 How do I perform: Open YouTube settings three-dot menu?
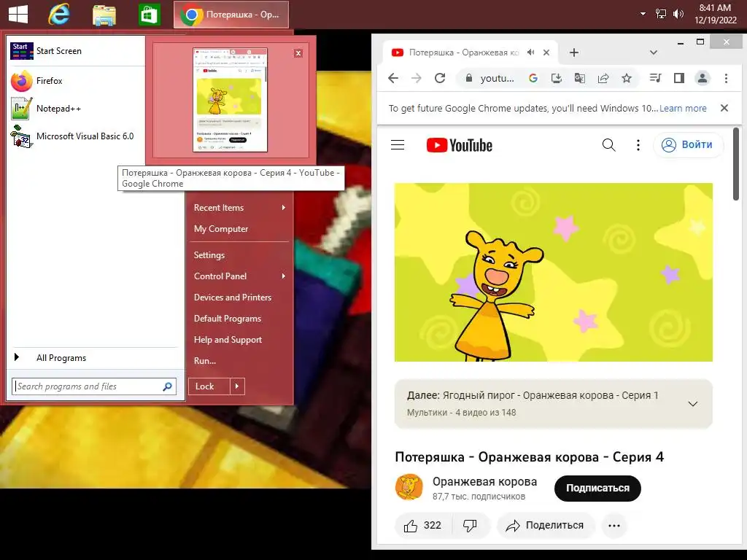coord(638,145)
